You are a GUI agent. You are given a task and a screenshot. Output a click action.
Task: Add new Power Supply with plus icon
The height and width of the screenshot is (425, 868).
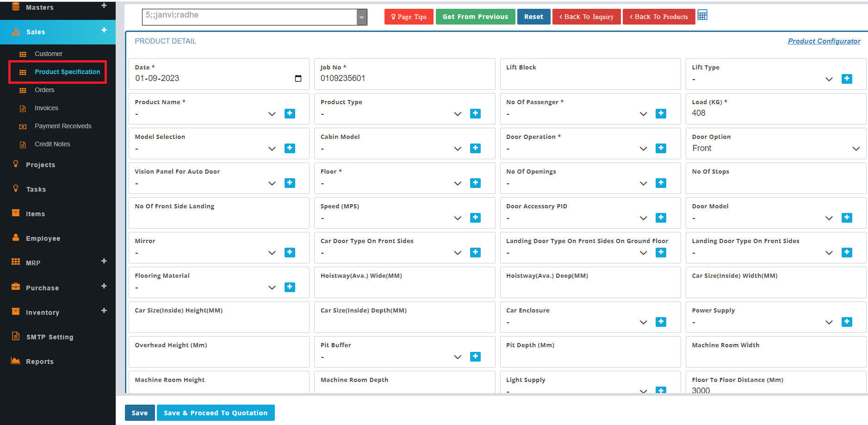tap(847, 322)
